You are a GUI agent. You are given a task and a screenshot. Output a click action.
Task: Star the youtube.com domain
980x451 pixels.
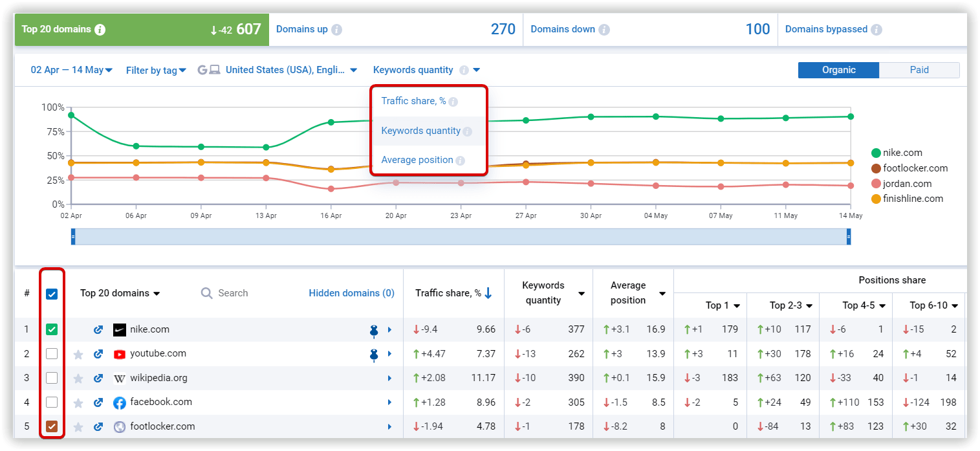pyautogui.click(x=78, y=355)
